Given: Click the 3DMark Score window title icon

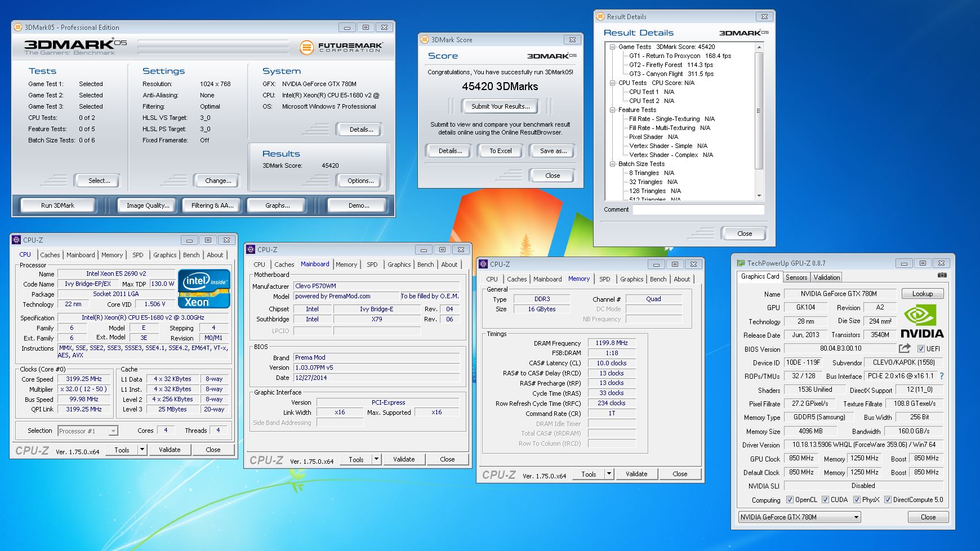Looking at the screenshot, I should click(x=425, y=40).
